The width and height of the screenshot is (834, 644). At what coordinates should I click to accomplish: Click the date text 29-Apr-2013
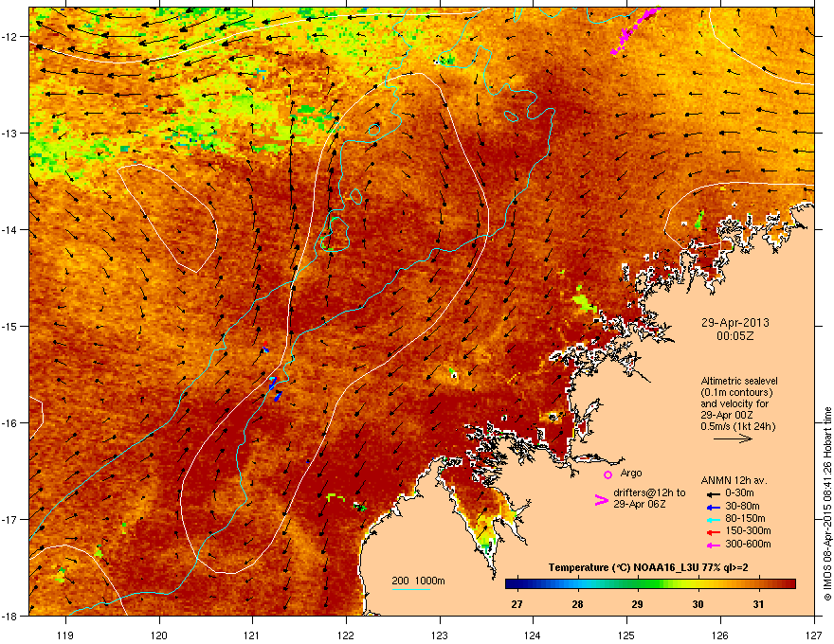coord(735,323)
